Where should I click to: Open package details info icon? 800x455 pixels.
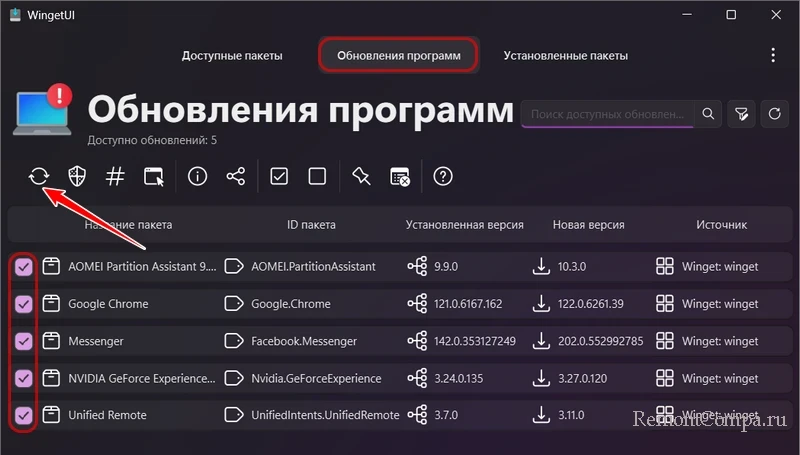click(x=197, y=176)
